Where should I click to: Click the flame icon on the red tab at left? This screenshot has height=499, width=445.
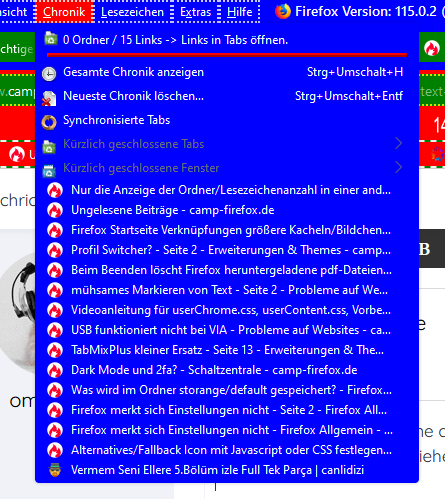17,154
